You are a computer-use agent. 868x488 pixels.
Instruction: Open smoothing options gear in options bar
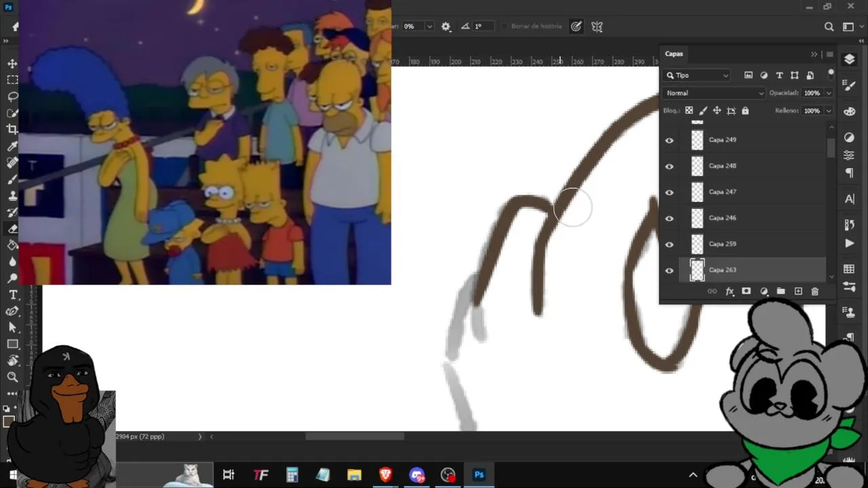coord(446,26)
